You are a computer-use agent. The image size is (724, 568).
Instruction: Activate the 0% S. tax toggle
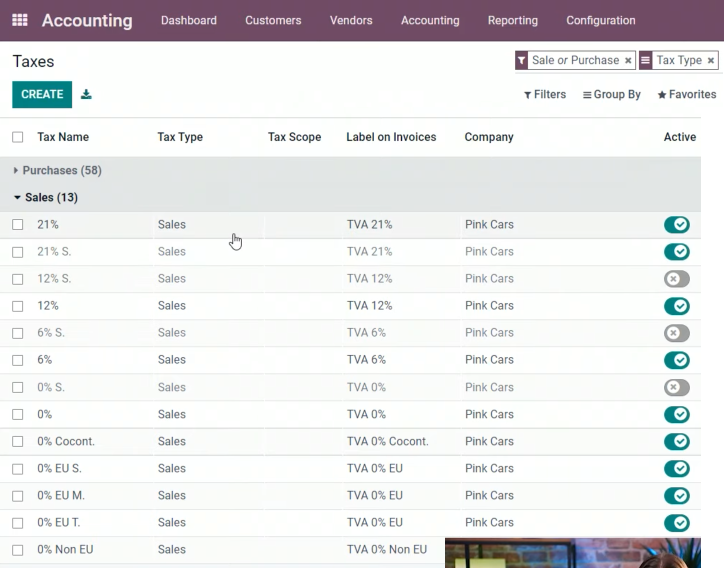(677, 387)
